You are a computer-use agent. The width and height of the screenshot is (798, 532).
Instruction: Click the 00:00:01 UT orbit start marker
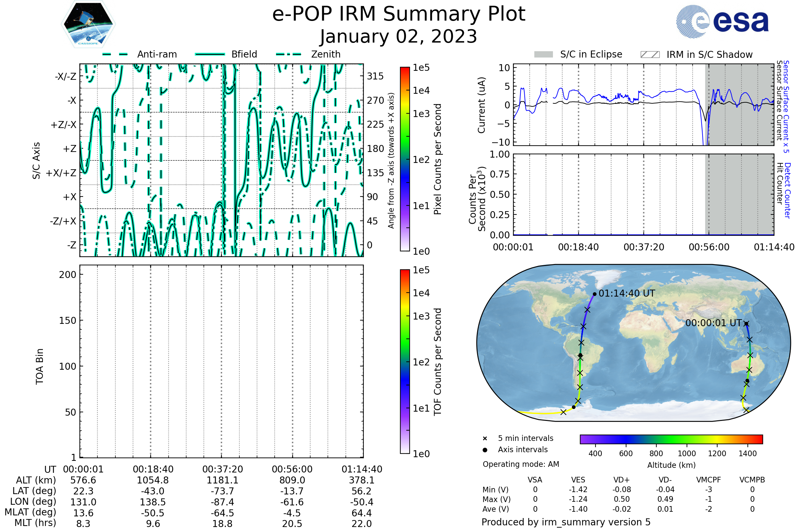pos(746,324)
